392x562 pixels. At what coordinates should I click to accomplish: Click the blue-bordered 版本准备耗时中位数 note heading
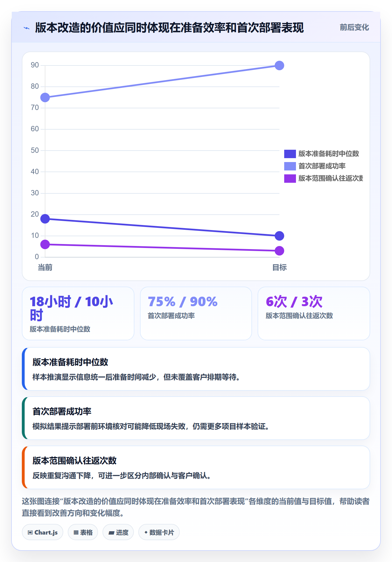click(x=70, y=362)
